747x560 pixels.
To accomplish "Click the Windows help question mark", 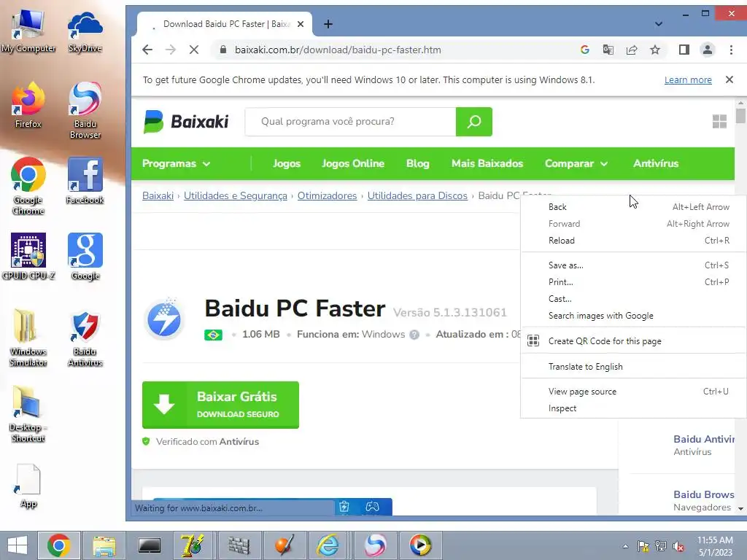I will (414, 335).
